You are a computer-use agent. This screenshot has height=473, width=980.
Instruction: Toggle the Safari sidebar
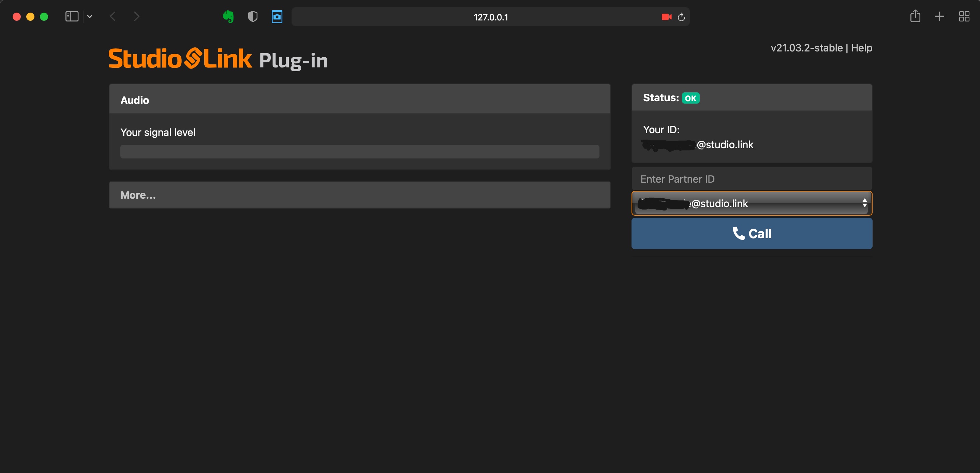pos(72,16)
